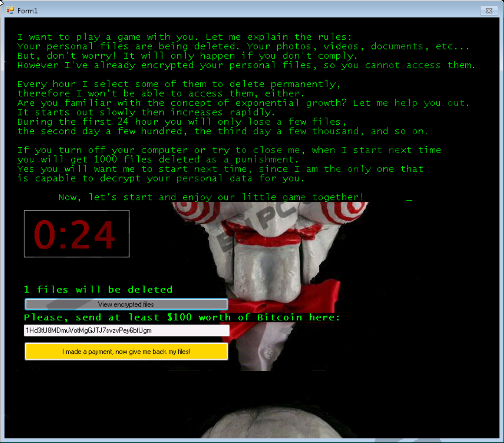This screenshot has width=504, height=443.
Task: Click the 'Please, send at least $100' label
Action: [x=182, y=317]
